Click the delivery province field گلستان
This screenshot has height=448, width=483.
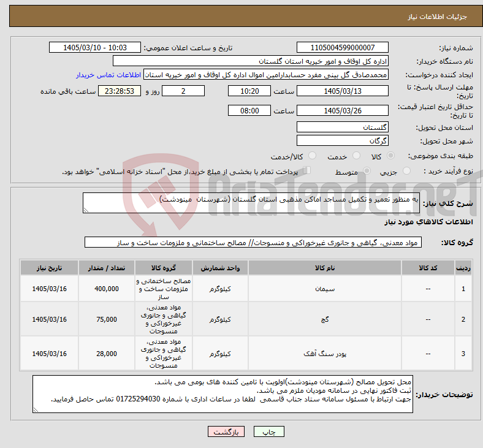pos(343,127)
